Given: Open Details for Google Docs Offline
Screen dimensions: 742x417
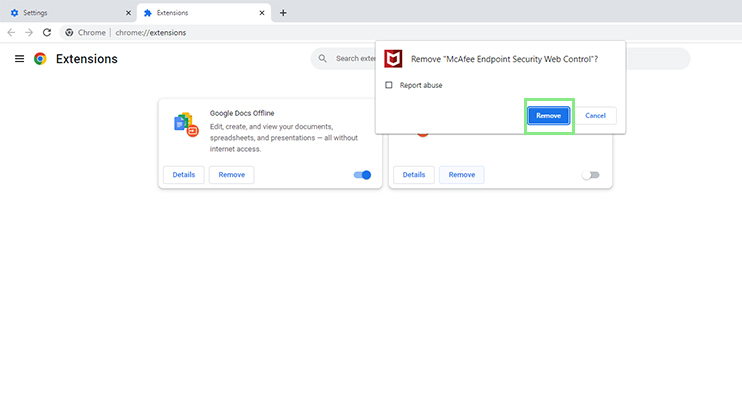Looking at the screenshot, I should [x=184, y=175].
